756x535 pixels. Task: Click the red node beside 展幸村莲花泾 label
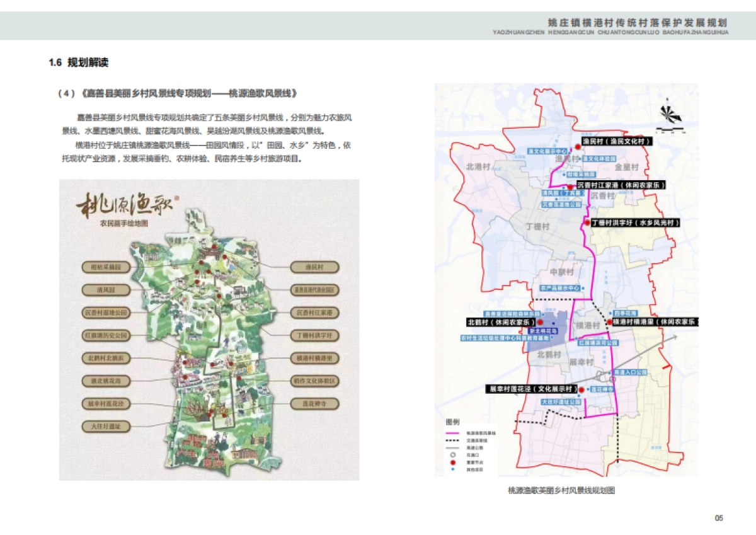coord(581,389)
